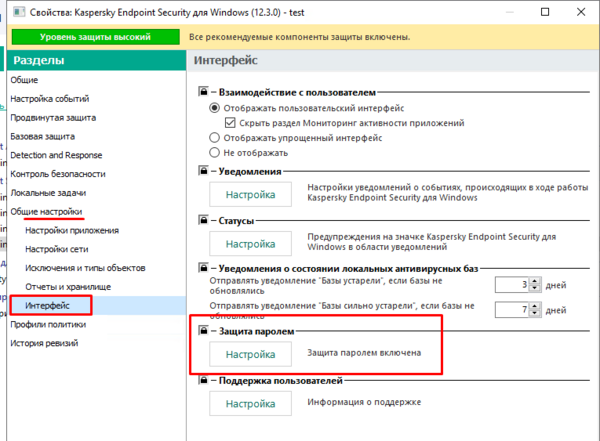
Task: Open Настройки сети subsection
Action: pyautogui.click(x=57, y=249)
